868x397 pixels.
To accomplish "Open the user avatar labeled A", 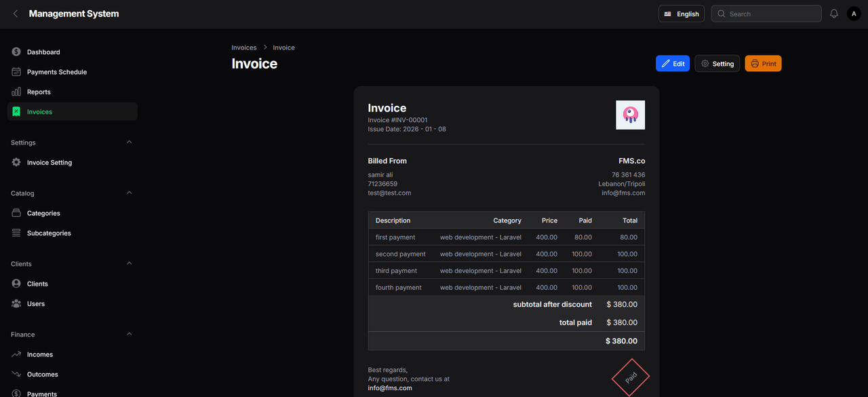I will click(x=854, y=14).
